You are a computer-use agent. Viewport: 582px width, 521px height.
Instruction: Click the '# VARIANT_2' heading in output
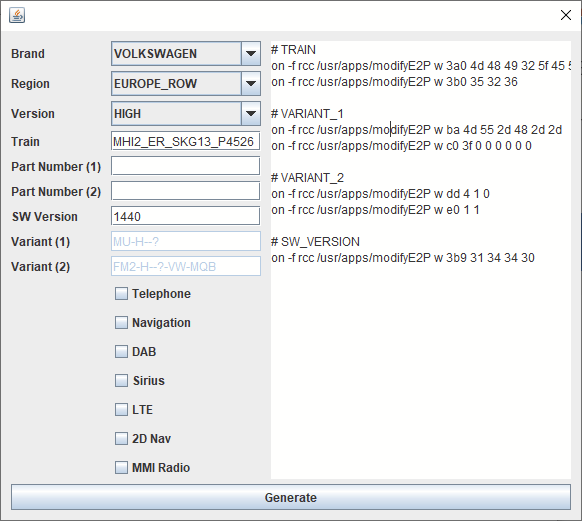307,178
